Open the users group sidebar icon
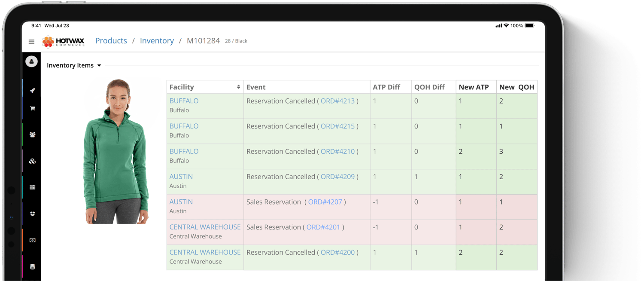Image resolution: width=644 pixels, height=281 pixels. [x=32, y=134]
